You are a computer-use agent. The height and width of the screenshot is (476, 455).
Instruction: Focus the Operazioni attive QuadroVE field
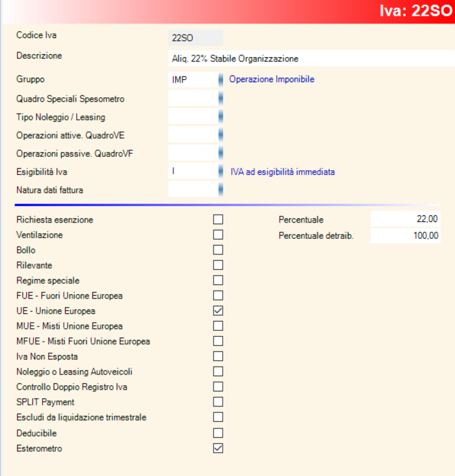[193, 135]
